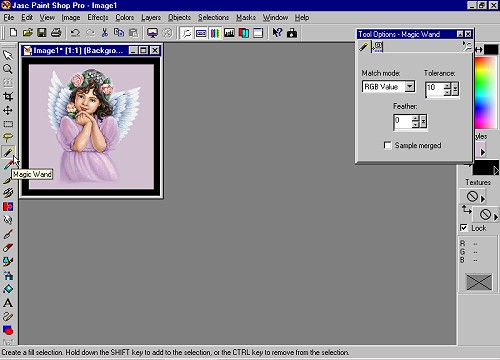Activate context Help arrow-question icon
The image size is (500, 360).
[277, 33]
